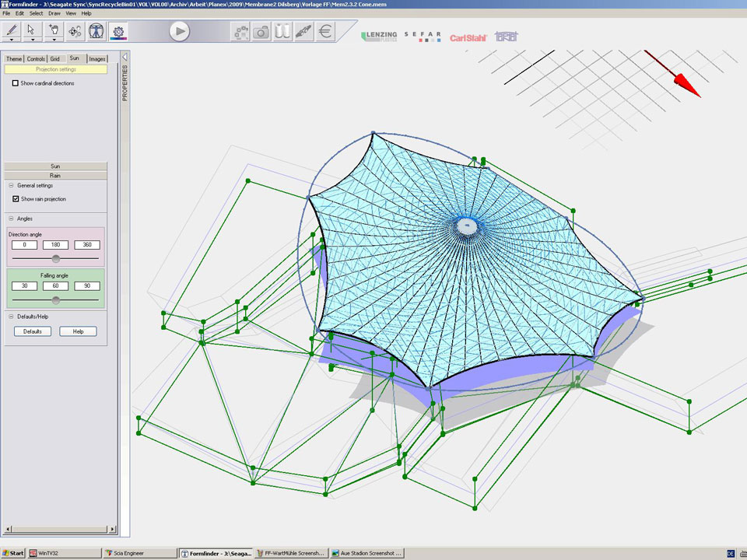Click the Defaults button

click(x=33, y=331)
